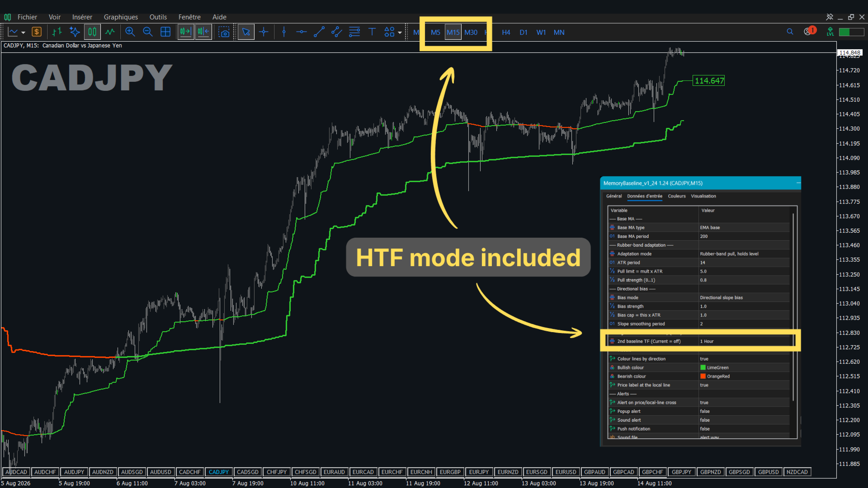Open the Graphiques menu
This screenshot has width=868, height=488.
tap(121, 17)
